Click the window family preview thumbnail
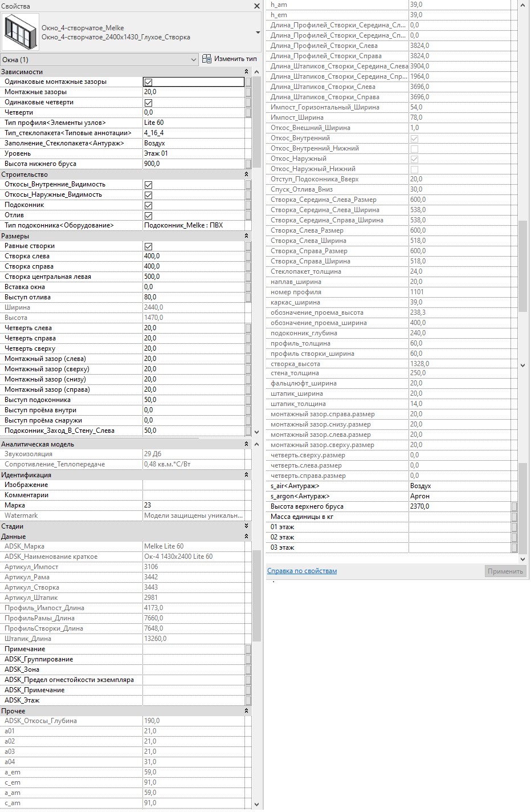 (21, 33)
